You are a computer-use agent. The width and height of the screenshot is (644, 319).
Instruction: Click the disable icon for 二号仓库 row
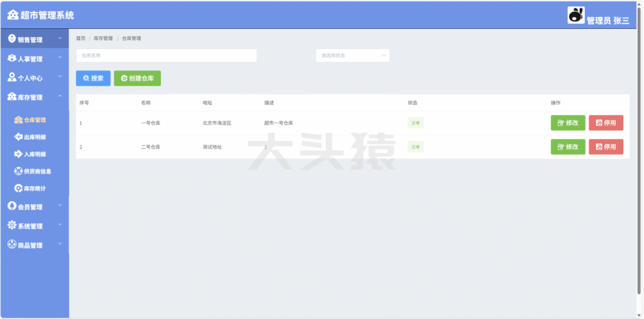599,147
